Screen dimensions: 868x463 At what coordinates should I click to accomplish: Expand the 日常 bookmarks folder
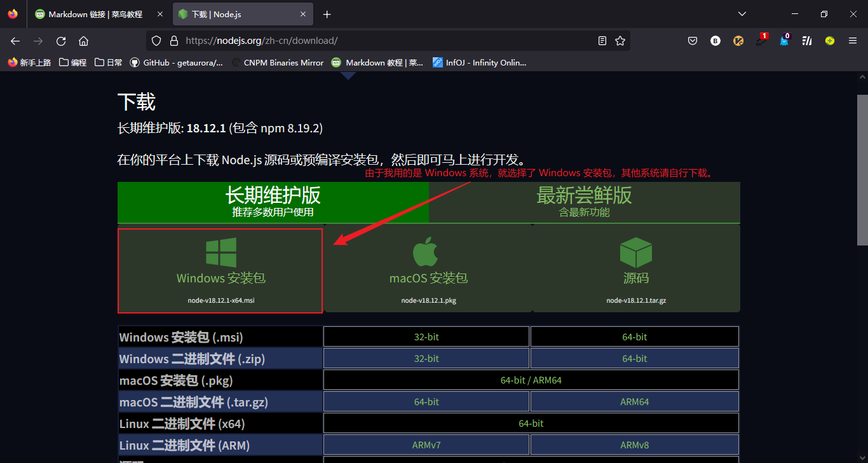[108, 62]
